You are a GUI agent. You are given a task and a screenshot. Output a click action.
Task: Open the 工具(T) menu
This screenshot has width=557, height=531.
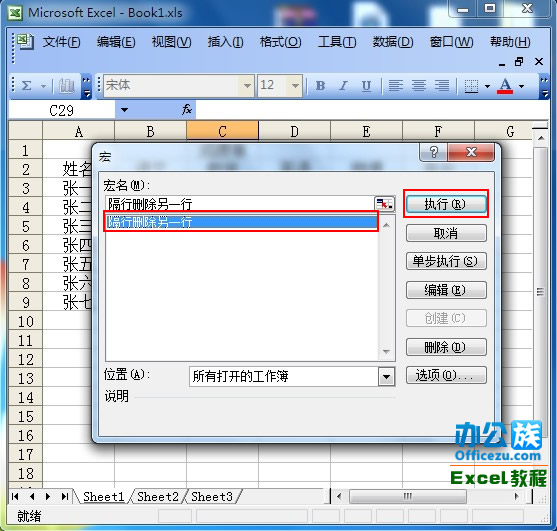[x=337, y=42]
